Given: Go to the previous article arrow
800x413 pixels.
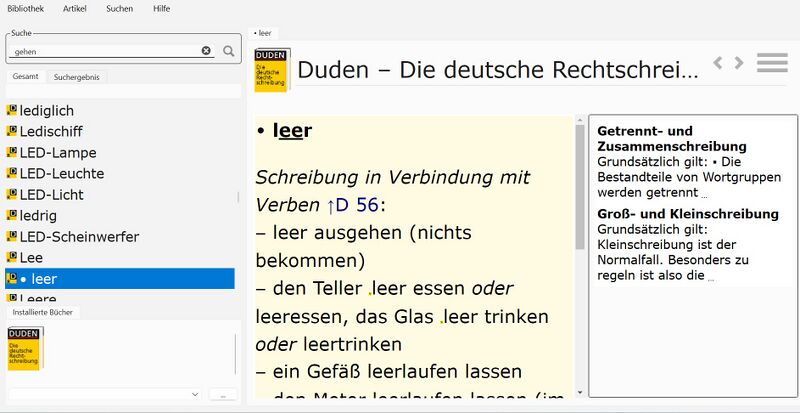Looking at the screenshot, I should [718, 63].
